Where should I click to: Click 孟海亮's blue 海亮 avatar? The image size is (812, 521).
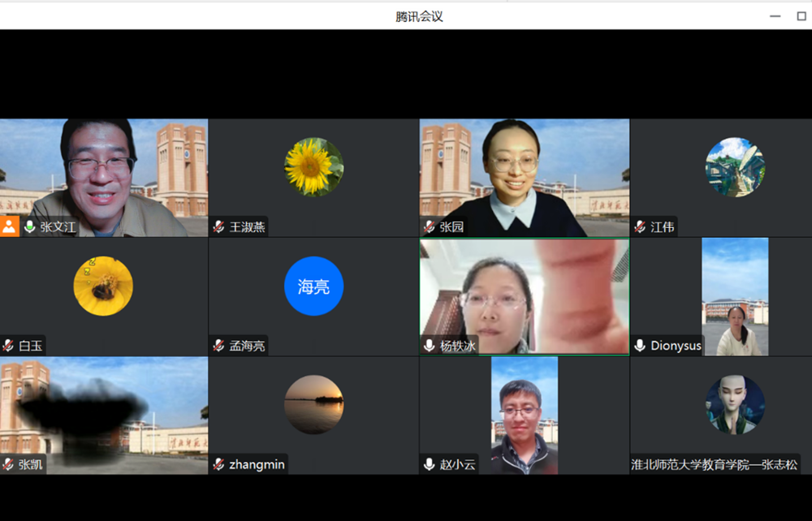(313, 286)
